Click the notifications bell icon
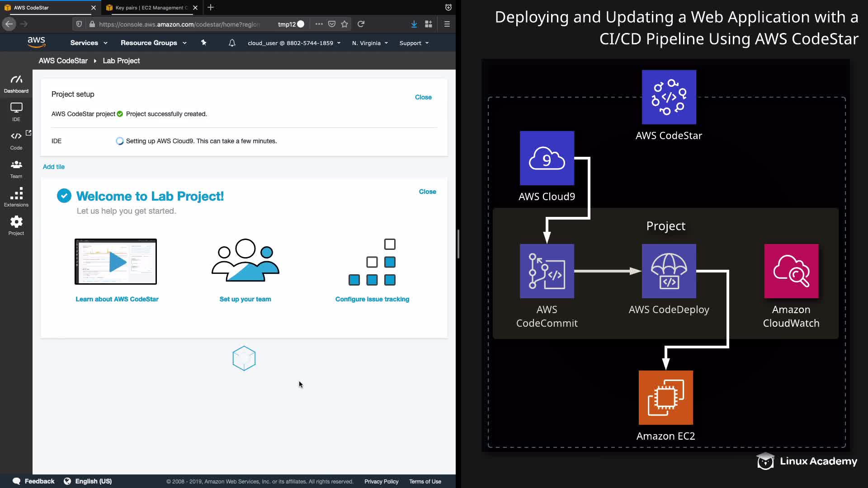Viewport: 868px width, 488px height. (232, 43)
